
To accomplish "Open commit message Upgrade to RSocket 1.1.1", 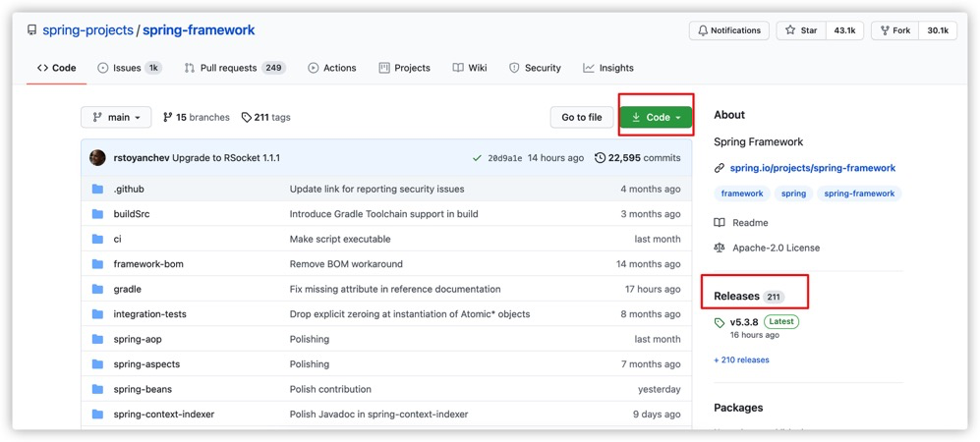I will 226,158.
